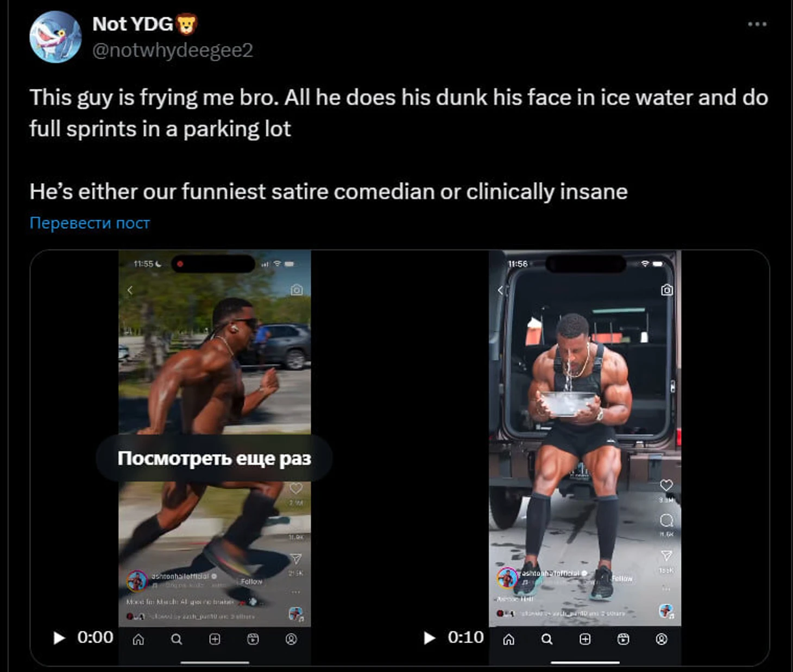Image resolution: width=793 pixels, height=672 pixels.
Task: Play the left sprint video
Action: coord(59,638)
